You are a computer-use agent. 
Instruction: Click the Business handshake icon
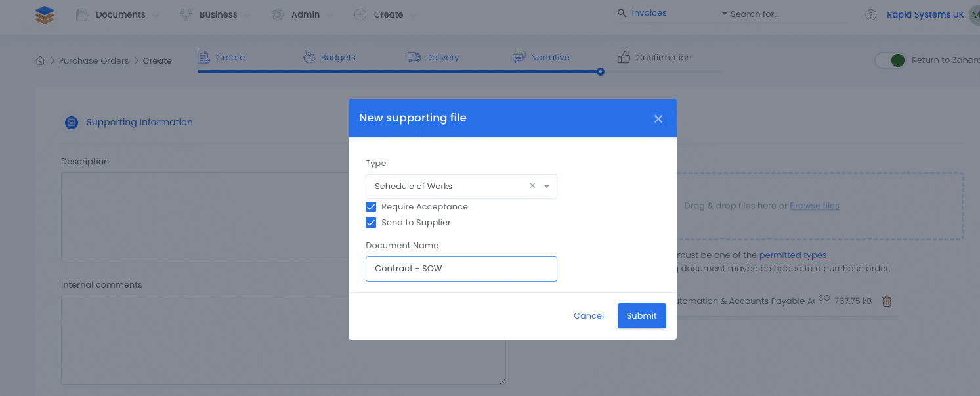[186, 14]
